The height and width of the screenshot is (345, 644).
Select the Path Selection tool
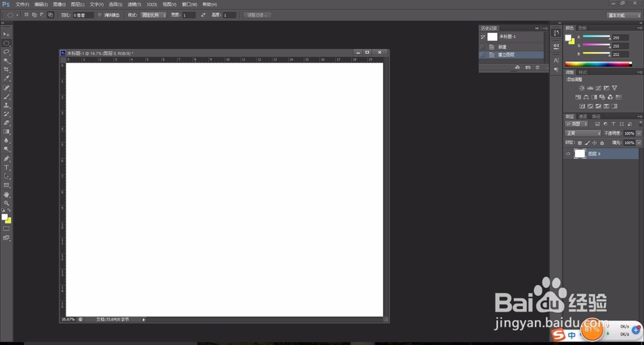pyautogui.click(x=6, y=176)
